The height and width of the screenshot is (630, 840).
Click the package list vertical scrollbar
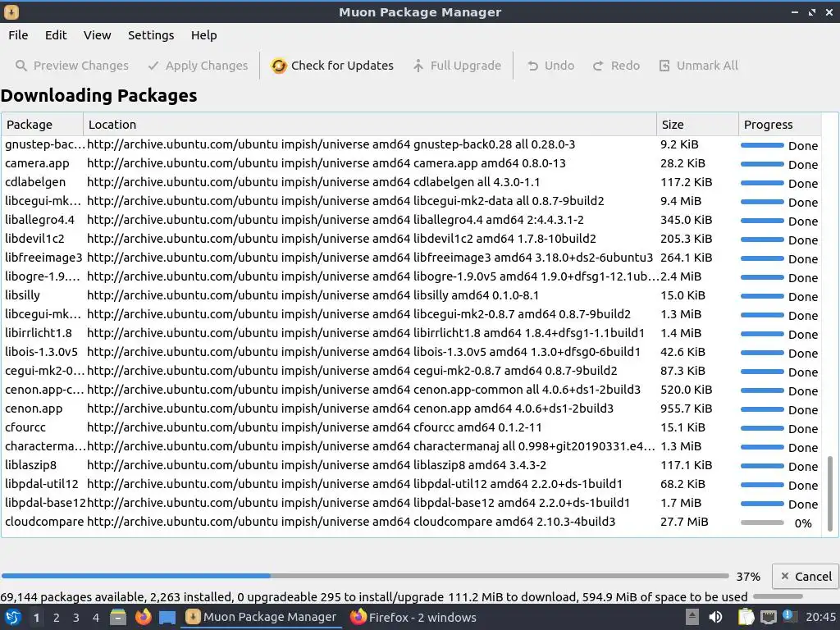point(830,493)
